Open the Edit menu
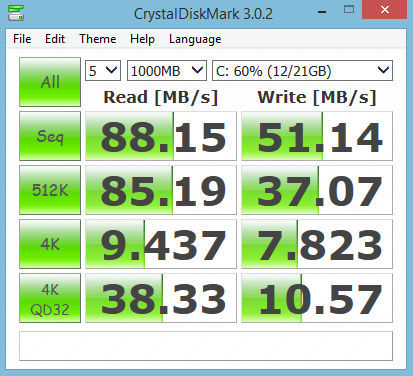Screen dimensions: 413x376 pyautogui.click(x=55, y=39)
